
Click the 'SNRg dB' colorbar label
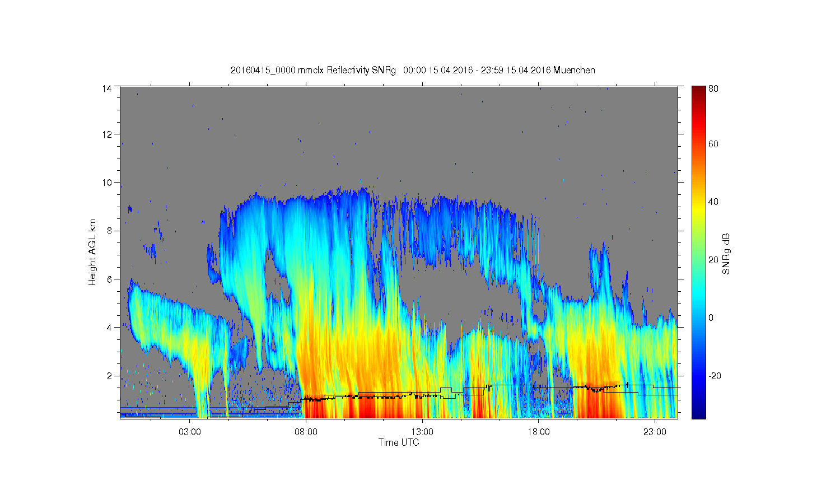pos(726,254)
